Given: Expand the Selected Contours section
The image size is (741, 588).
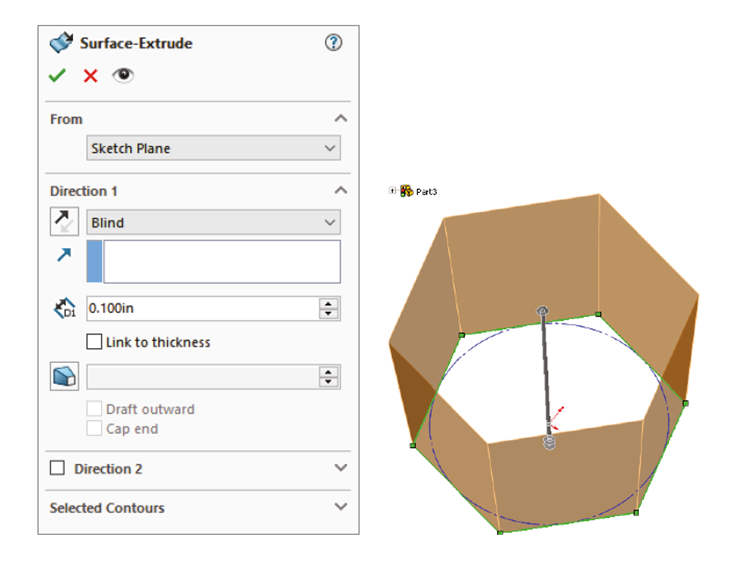Looking at the screenshot, I should pyautogui.click(x=341, y=507).
